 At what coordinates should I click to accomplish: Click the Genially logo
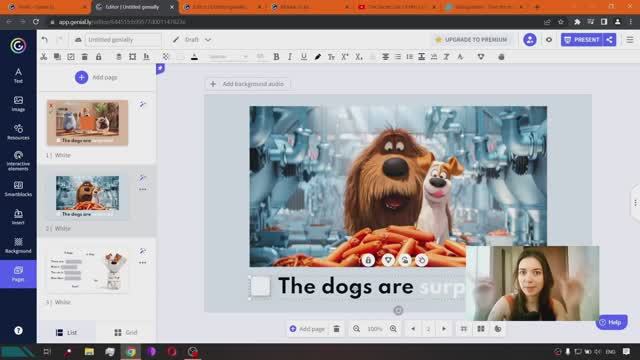(x=18, y=45)
